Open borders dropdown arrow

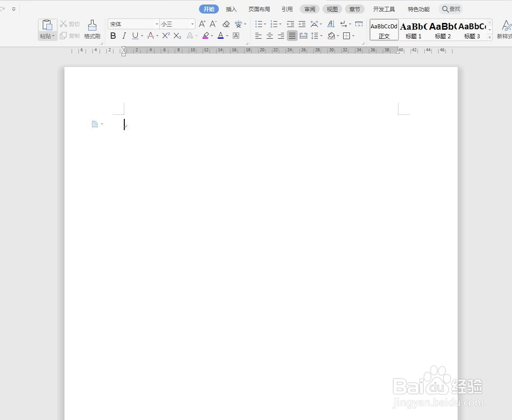(353, 36)
